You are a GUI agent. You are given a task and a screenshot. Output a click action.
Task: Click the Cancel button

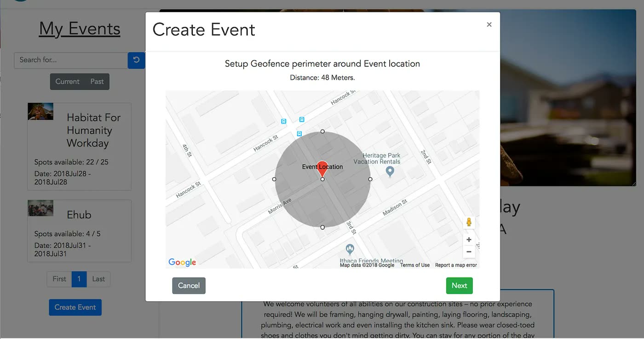(x=189, y=286)
